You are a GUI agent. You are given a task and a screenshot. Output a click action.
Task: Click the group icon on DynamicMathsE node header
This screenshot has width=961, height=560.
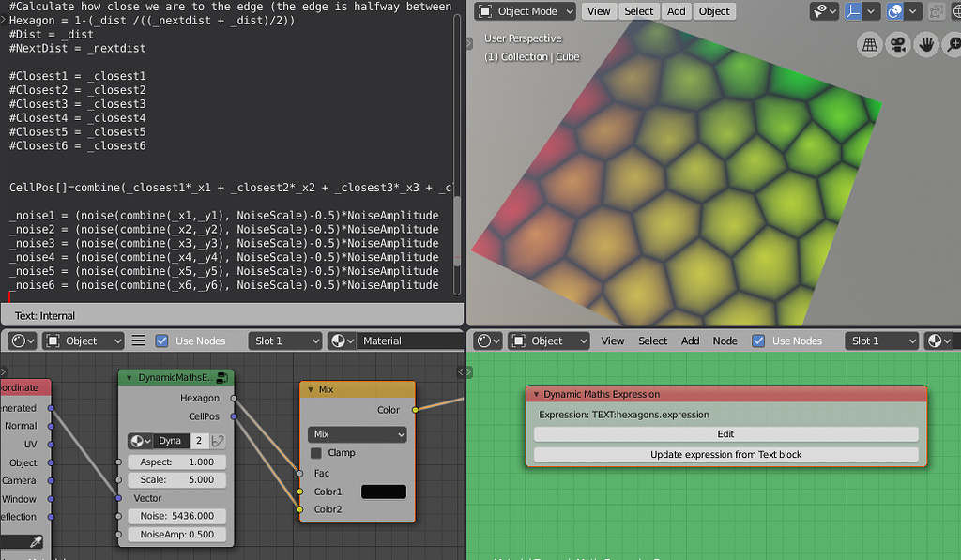click(221, 378)
